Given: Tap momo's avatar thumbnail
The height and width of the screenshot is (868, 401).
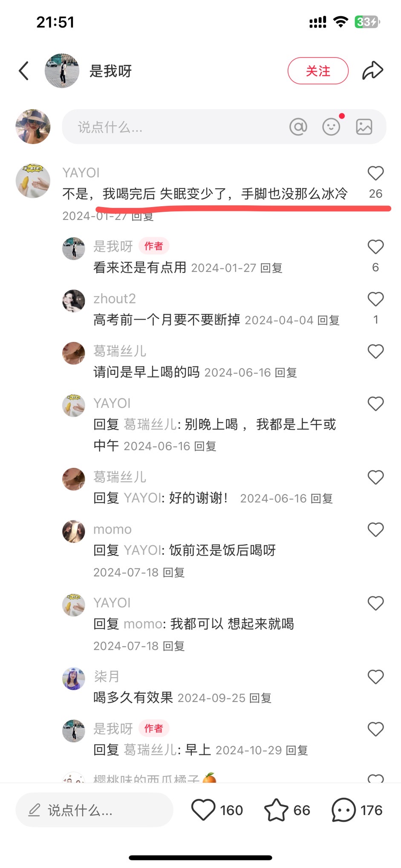Looking at the screenshot, I should click(x=74, y=531).
